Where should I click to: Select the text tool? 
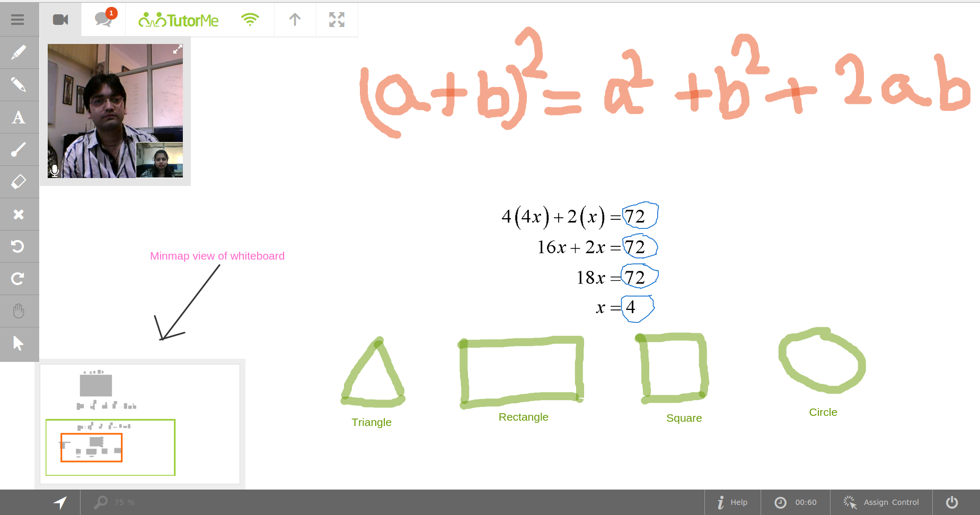coord(18,117)
